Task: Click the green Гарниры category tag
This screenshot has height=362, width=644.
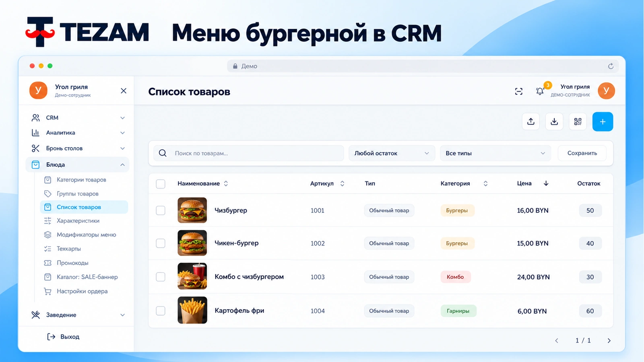Action: tap(458, 311)
